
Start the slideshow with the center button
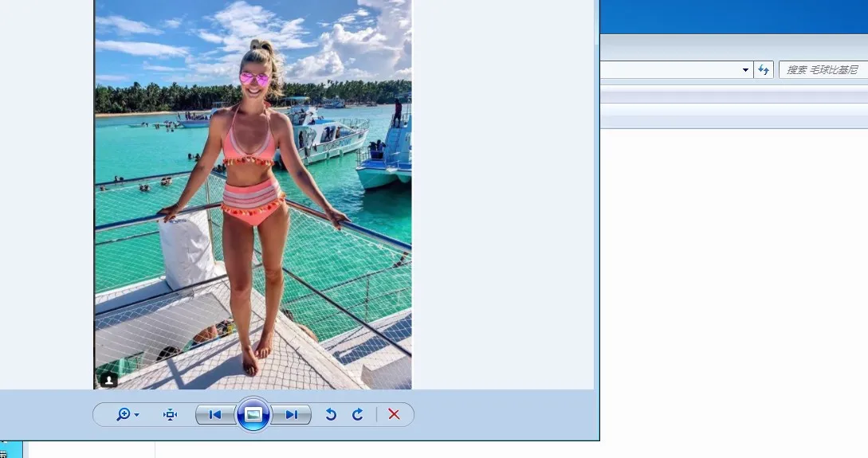coord(253,414)
